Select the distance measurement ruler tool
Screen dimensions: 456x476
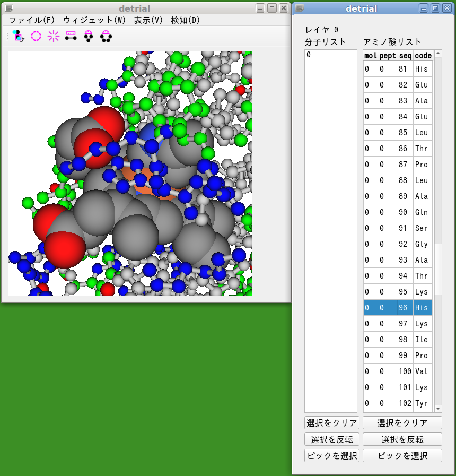71,36
